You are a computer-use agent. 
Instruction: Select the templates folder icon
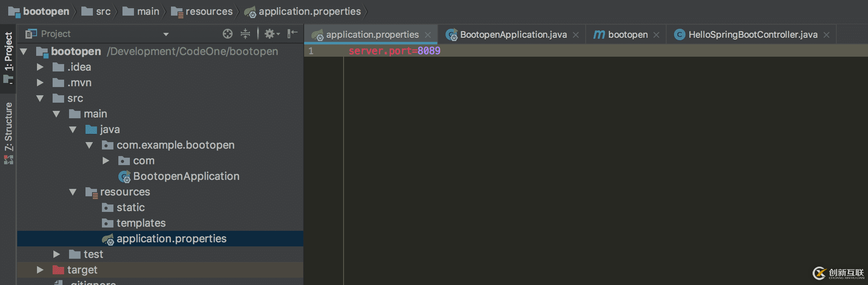108,223
